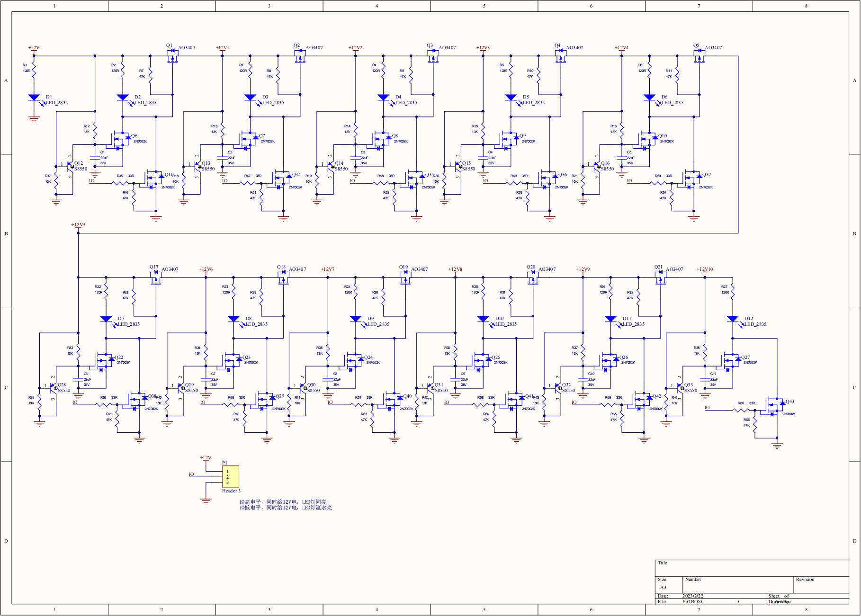Viewport: 861px width, 616px height.
Task: Click the IO net label beside header P1
Action: (x=191, y=474)
